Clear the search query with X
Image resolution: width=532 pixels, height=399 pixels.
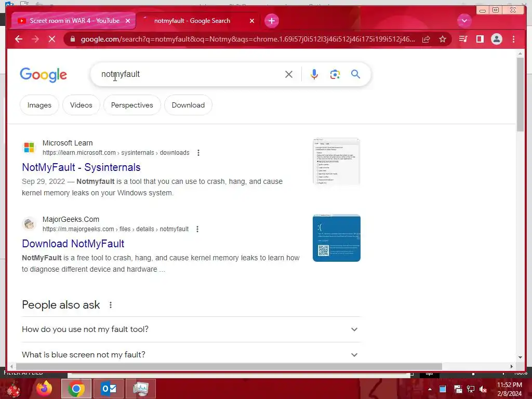(289, 74)
